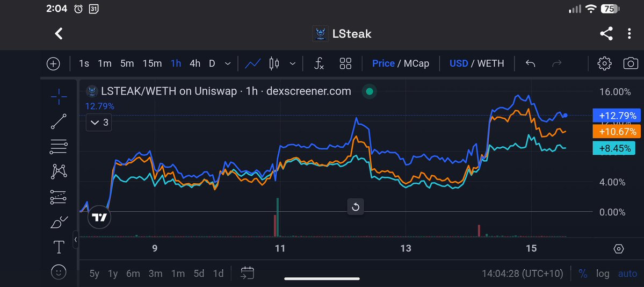Open the hexagon axis settings icon
This screenshot has height=287, width=644.
(x=619, y=249)
